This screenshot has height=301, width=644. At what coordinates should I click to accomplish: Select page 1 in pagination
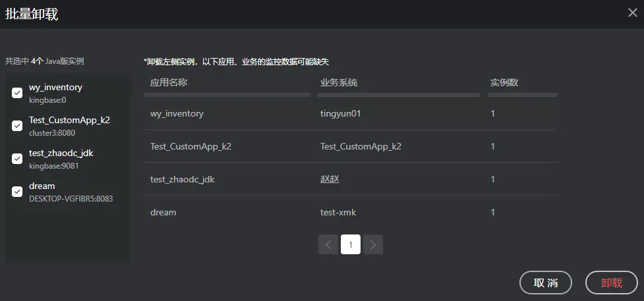(x=351, y=245)
